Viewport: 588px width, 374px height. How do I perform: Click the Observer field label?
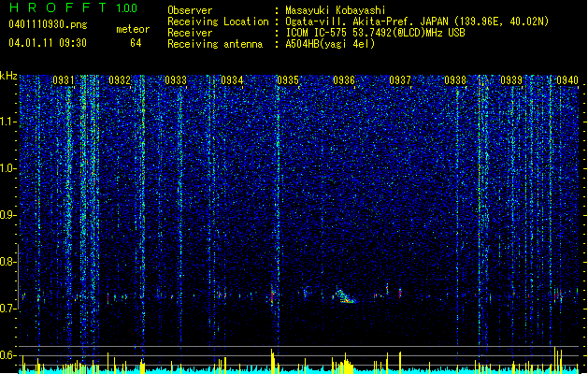(x=190, y=10)
